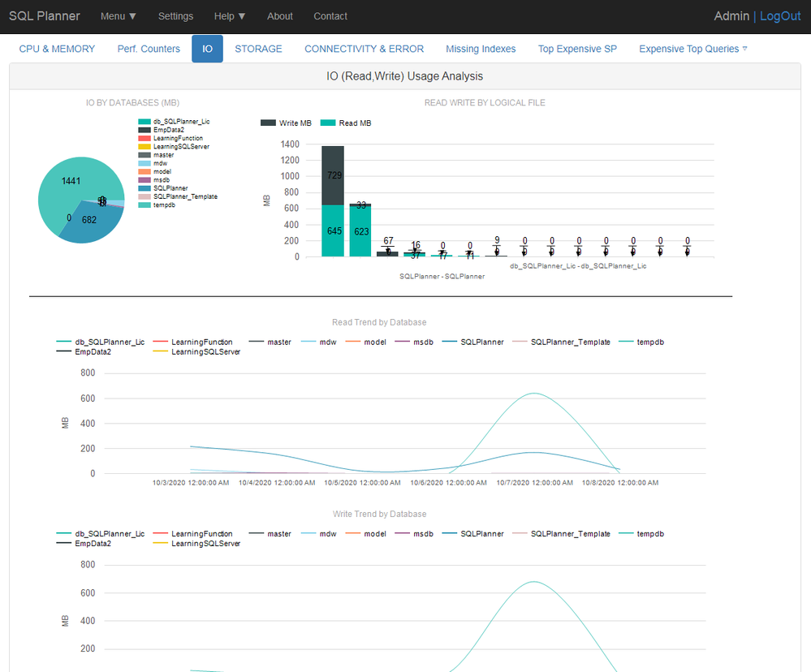The image size is (811, 672).
Task: Toggle Read MB series in bar chart
Action: [x=346, y=123]
